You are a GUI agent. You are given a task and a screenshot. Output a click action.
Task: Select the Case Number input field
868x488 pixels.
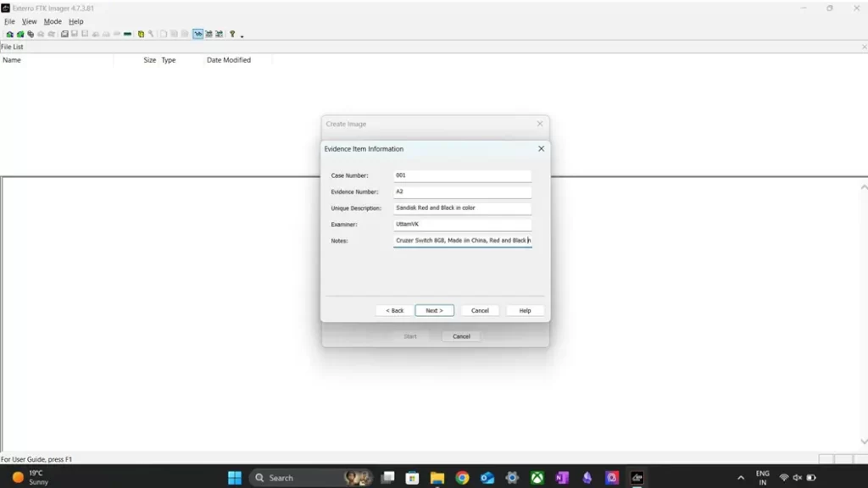462,175
